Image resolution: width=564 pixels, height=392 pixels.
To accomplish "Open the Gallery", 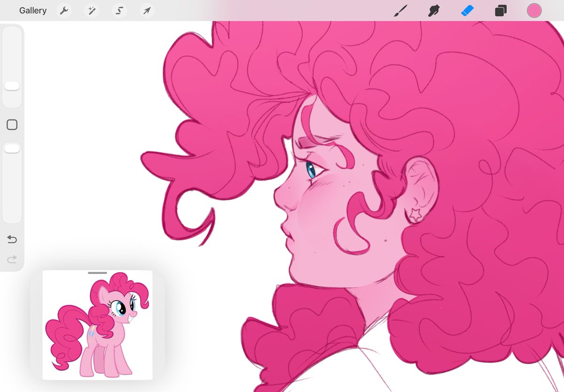I will click(x=33, y=10).
